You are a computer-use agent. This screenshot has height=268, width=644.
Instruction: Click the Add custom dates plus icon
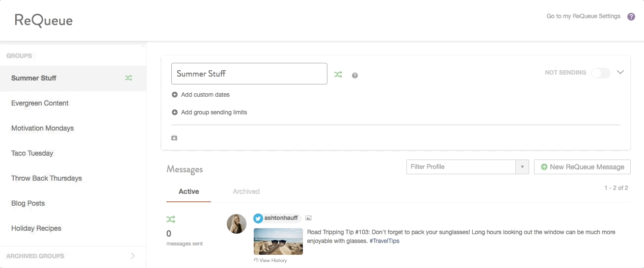(x=175, y=95)
